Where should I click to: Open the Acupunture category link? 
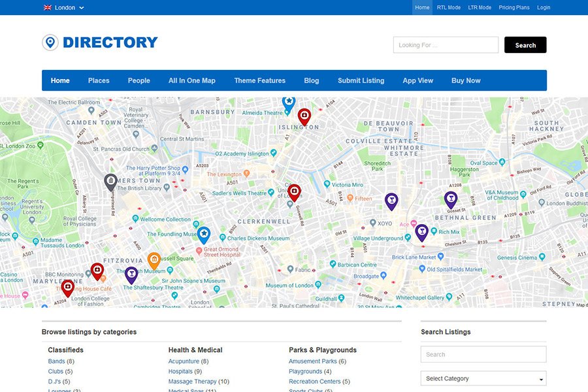184,361
